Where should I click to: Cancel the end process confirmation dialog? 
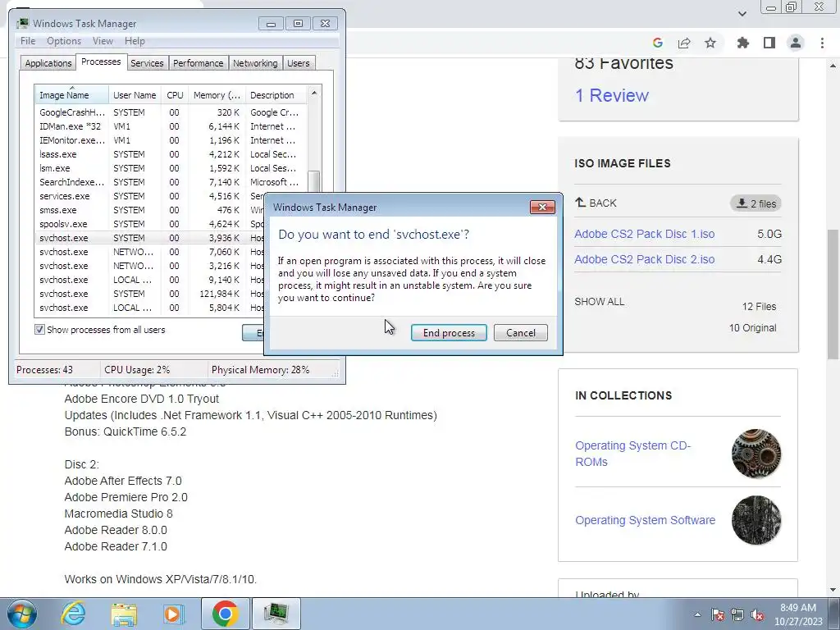click(521, 333)
